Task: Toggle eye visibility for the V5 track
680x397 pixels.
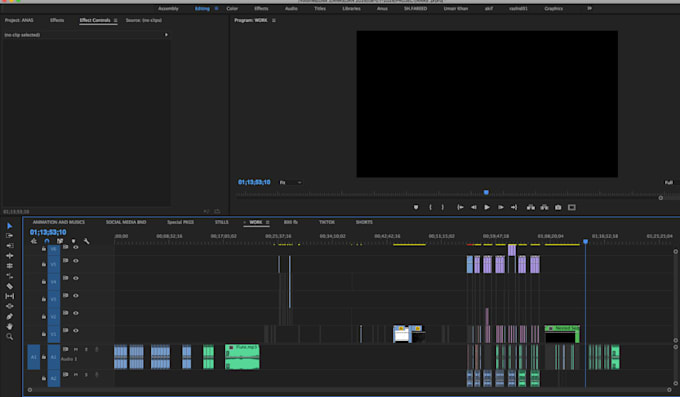Action: [x=76, y=261]
